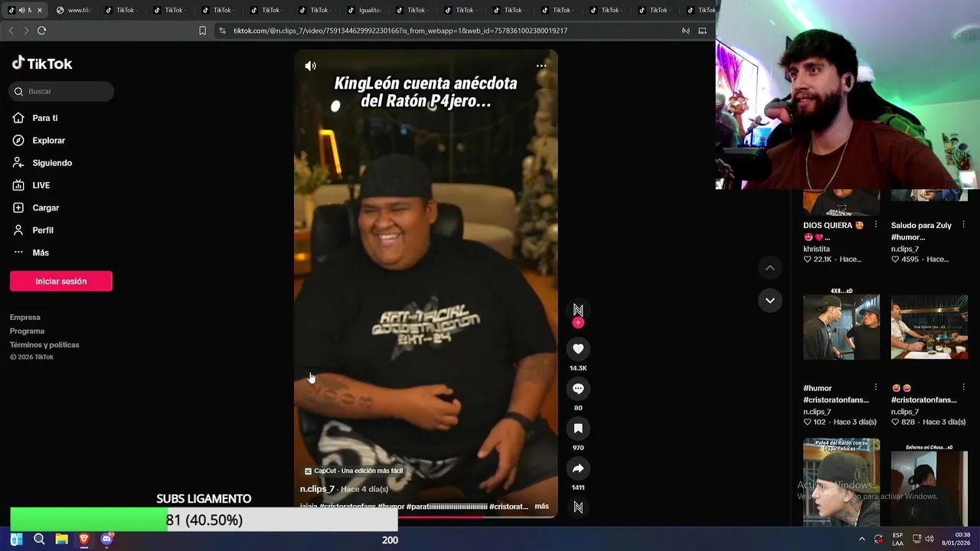
Task: Open File Explorer from taskbar
Action: [61, 540]
